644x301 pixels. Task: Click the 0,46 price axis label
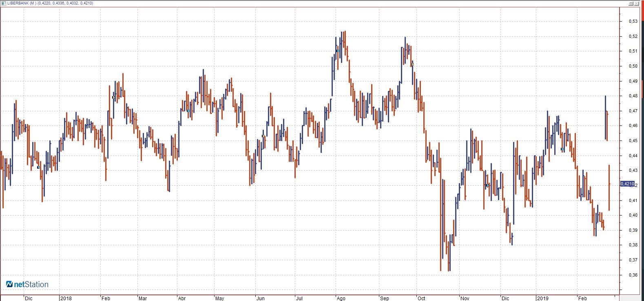click(633, 125)
